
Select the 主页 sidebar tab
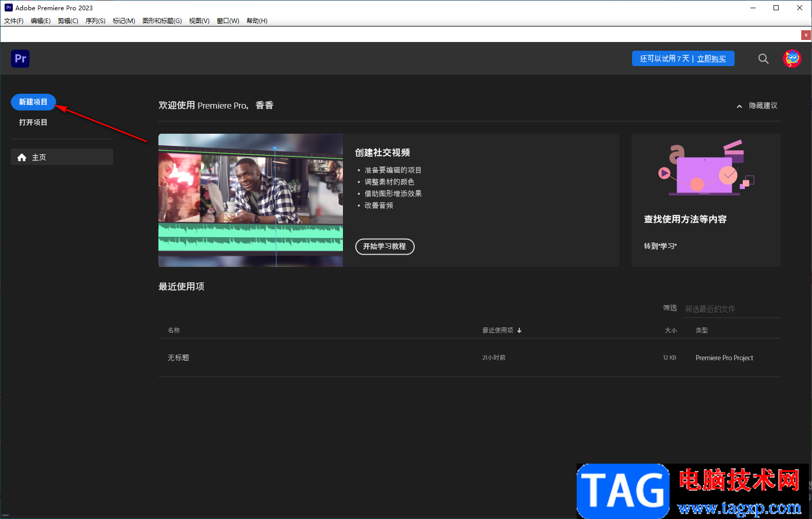62,157
